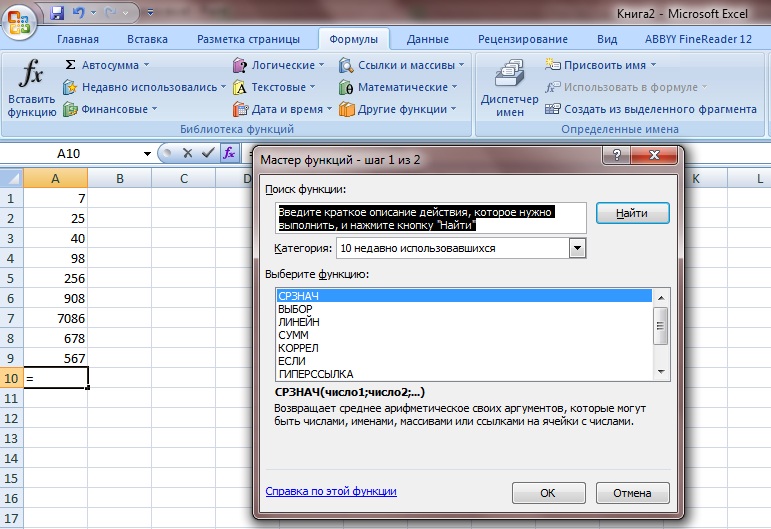Switch to the Данные ribbon tab
Viewport: 771px width, 529px height.
coord(427,39)
